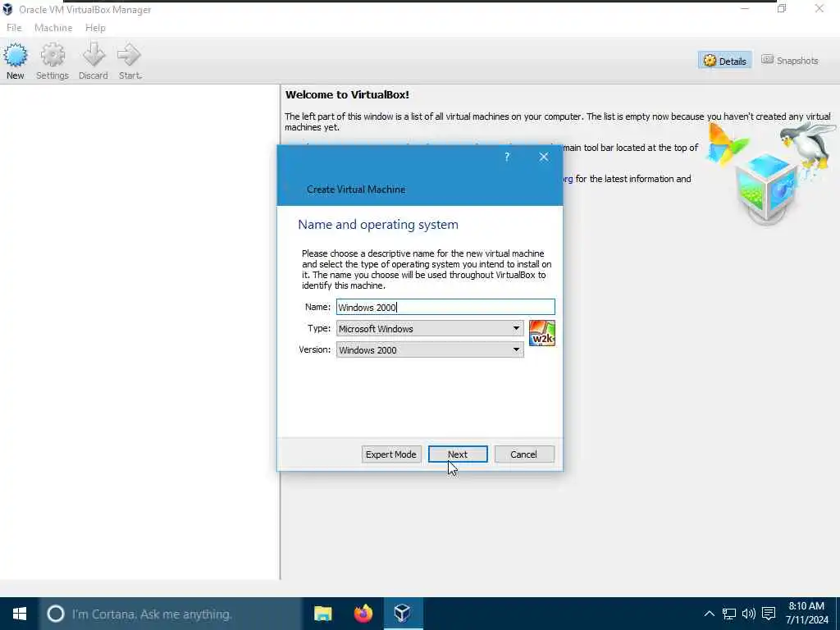
Task: Click the VirtualBox taskbar icon
Action: 403,614
